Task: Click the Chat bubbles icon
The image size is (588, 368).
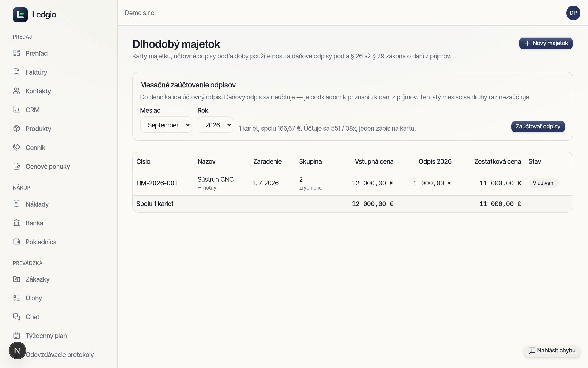Action: 16,317
